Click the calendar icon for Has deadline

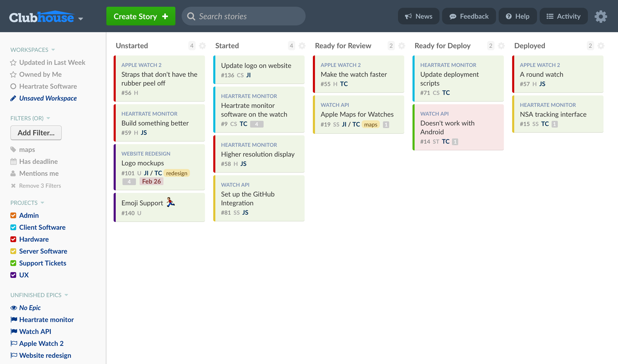point(13,162)
